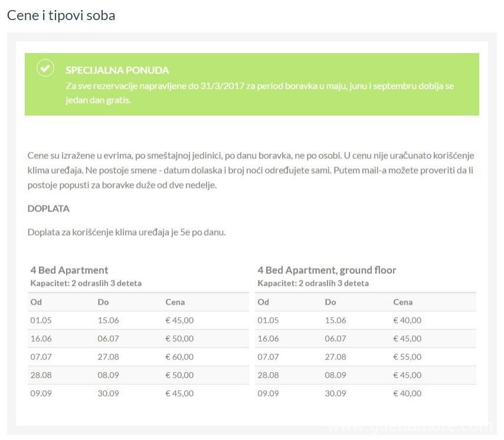Select the € 60,00 price in first table
The width and height of the screenshot is (504, 440).
pyautogui.click(x=179, y=357)
